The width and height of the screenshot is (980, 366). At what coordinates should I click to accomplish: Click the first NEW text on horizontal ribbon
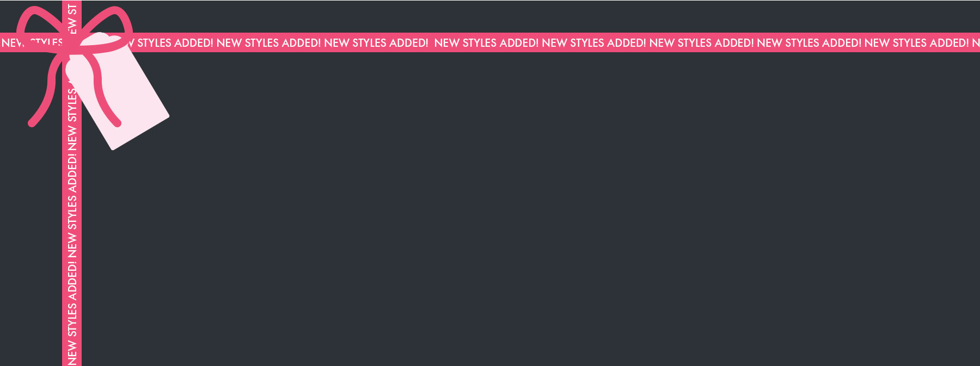12,43
